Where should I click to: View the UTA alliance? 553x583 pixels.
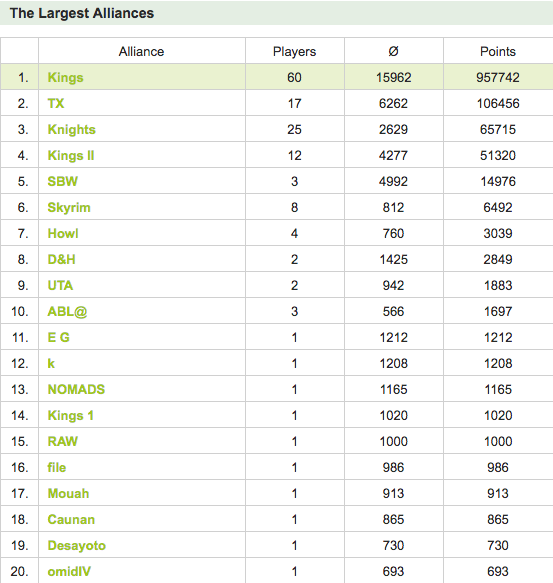pyautogui.click(x=60, y=286)
